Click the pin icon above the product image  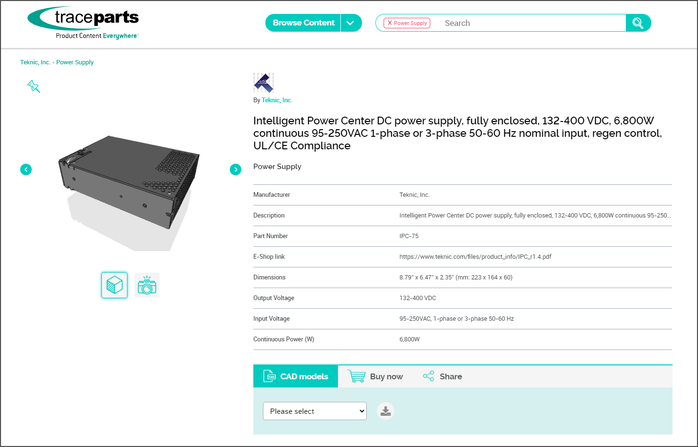33,86
